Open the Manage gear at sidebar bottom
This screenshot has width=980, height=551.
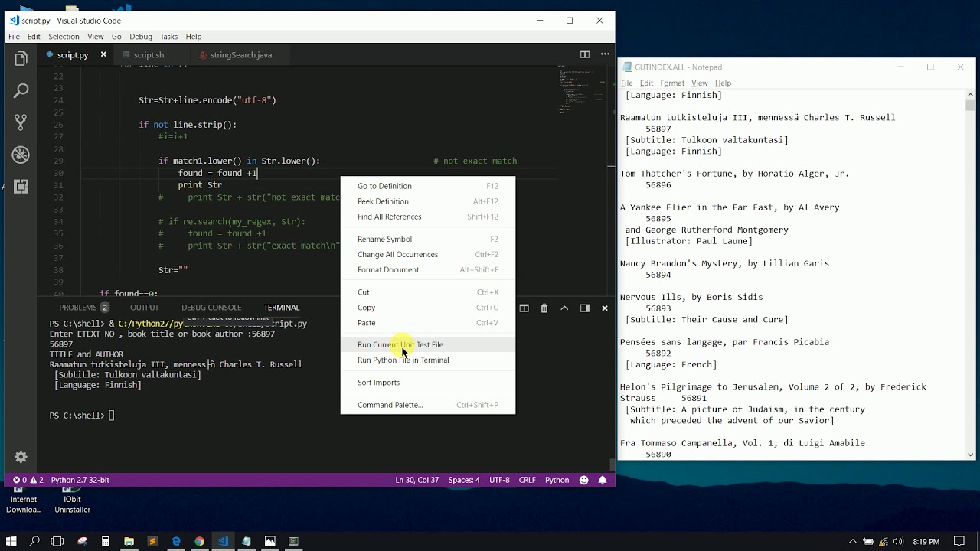21,457
